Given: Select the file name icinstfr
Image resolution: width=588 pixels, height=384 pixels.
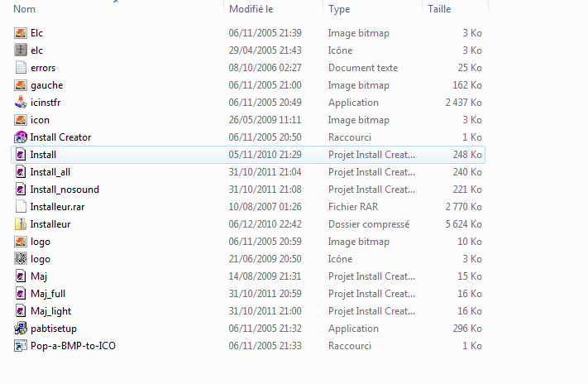Looking at the screenshot, I should coord(45,103).
